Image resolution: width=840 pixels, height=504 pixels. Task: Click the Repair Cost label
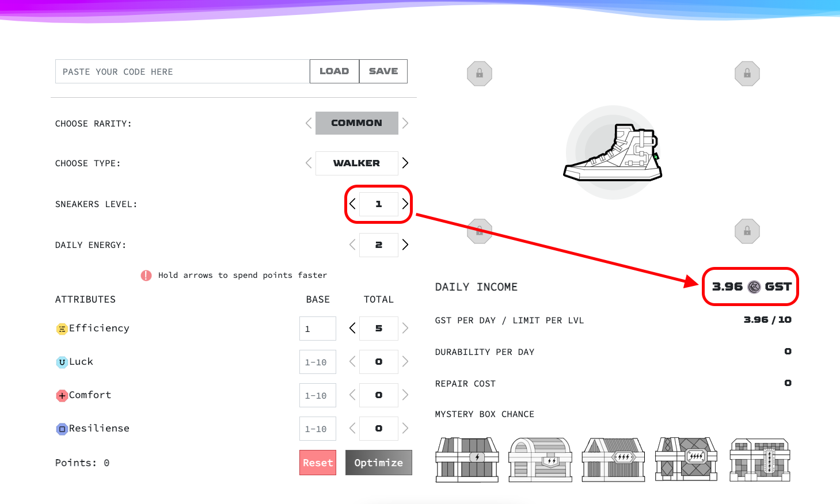click(465, 384)
